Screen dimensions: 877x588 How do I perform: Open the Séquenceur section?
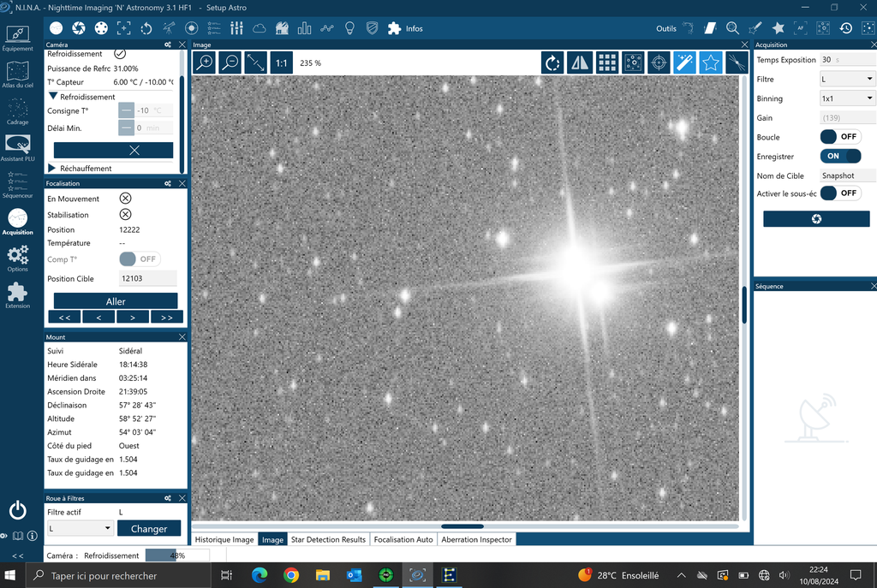click(17, 185)
